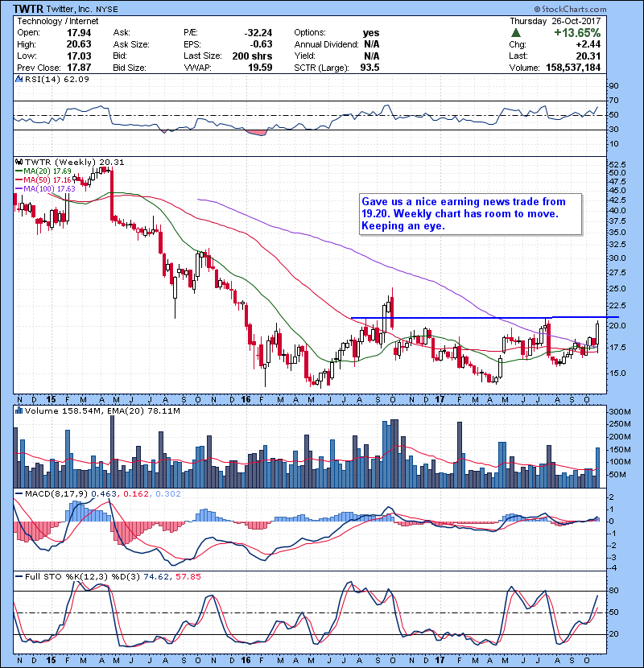Click the 90 label on the RSI axis
The image size is (644, 668).
(613, 86)
